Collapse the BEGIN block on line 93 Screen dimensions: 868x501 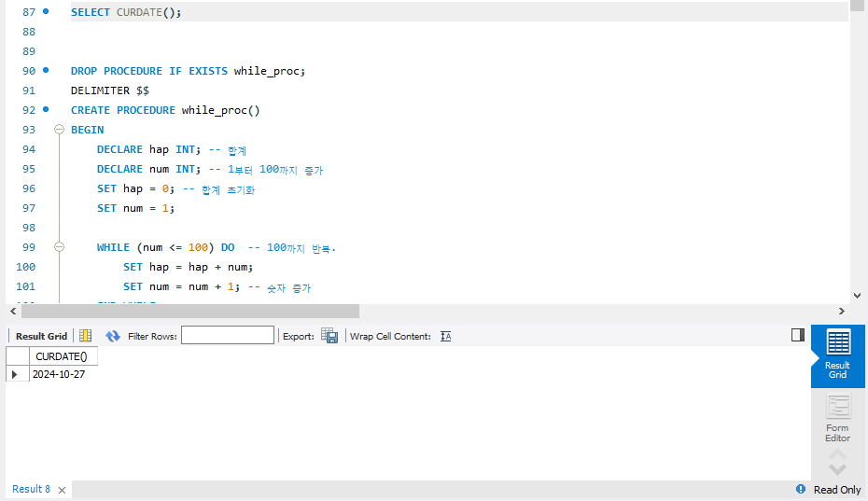pyautogui.click(x=59, y=130)
